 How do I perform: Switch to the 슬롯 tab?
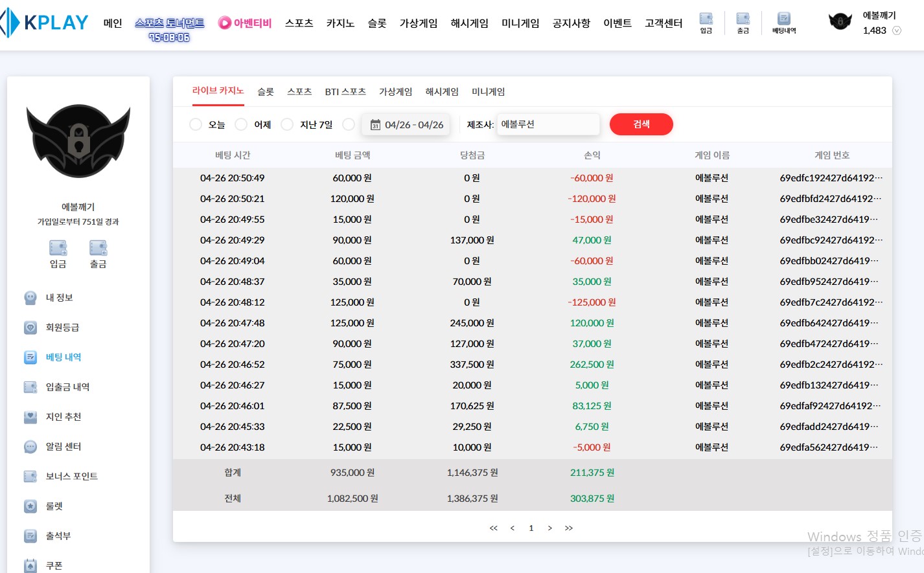coord(266,92)
